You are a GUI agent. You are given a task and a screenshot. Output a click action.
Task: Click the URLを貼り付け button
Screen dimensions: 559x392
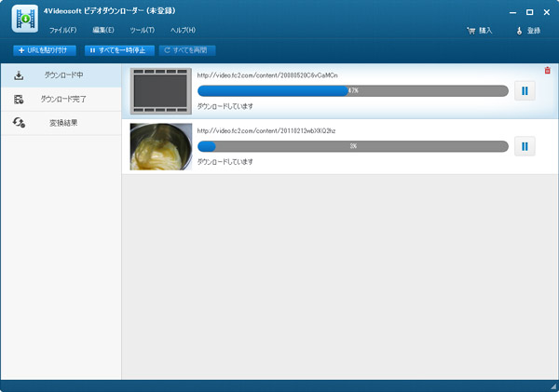coord(46,50)
